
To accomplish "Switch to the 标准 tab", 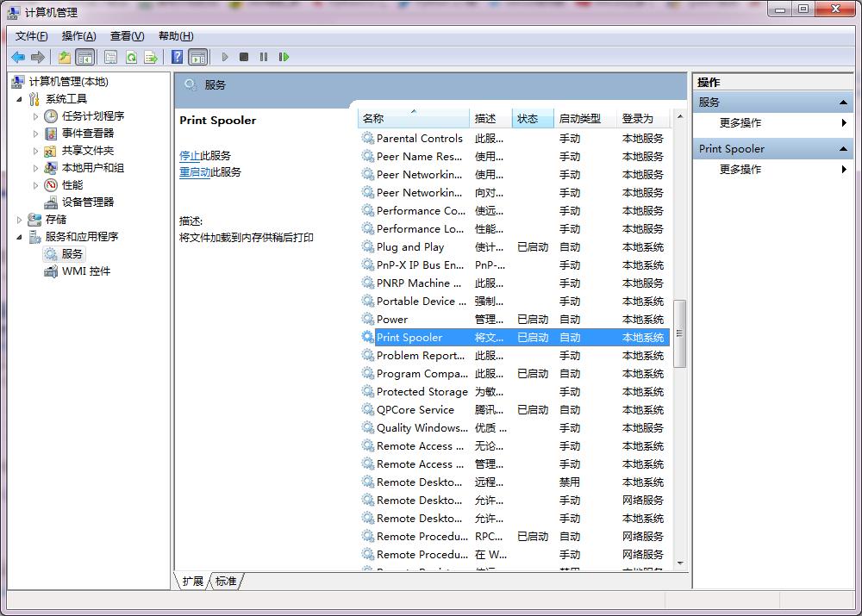I will (226, 582).
